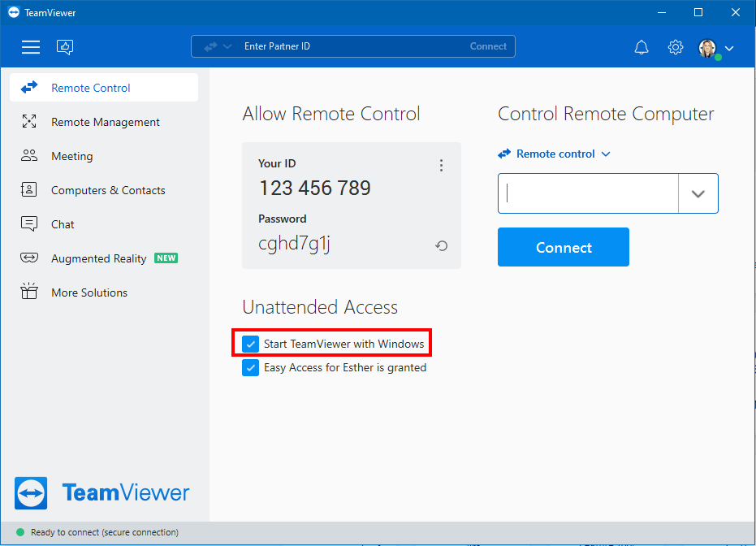The height and width of the screenshot is (546, 756).
Task: Click the Remote Management expand-arrows icon
Action: coord(29,121)
